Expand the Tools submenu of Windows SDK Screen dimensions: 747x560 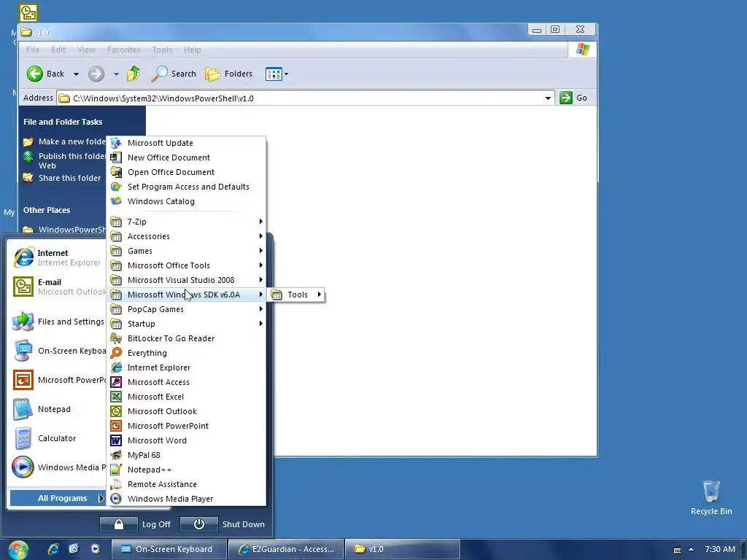pyautogui.click(x=296, y=295)
